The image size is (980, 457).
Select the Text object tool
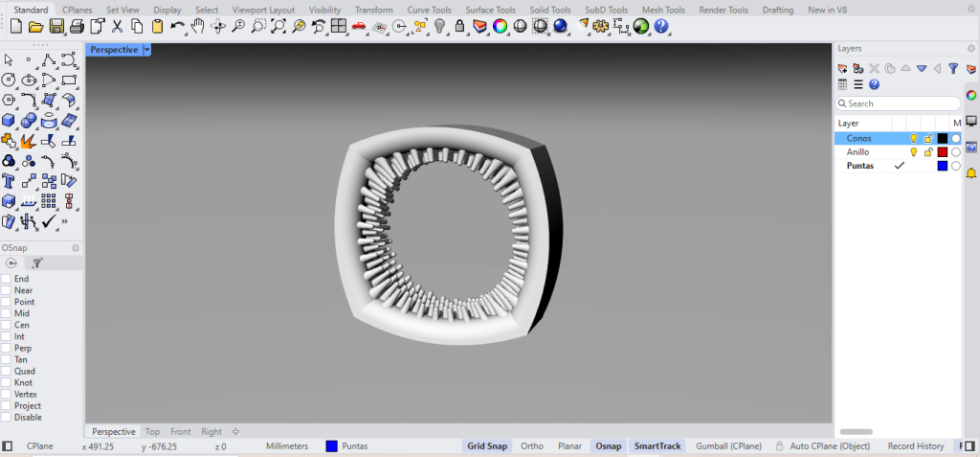point(9,181)
